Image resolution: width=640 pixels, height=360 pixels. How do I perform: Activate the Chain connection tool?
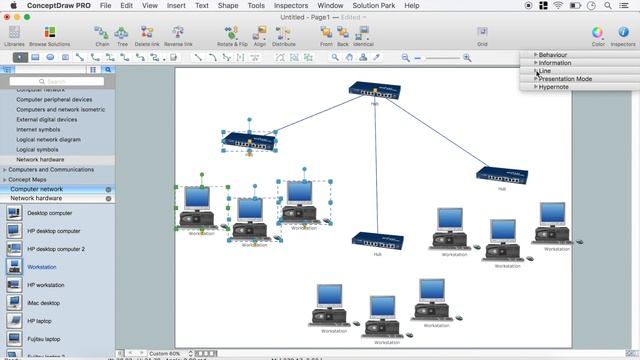[102, 36]
